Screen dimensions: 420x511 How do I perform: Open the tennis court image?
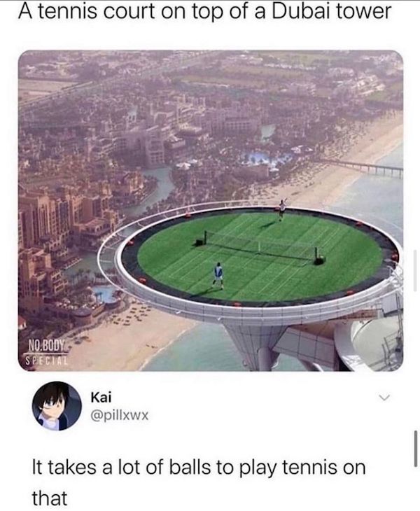[211, 211]
